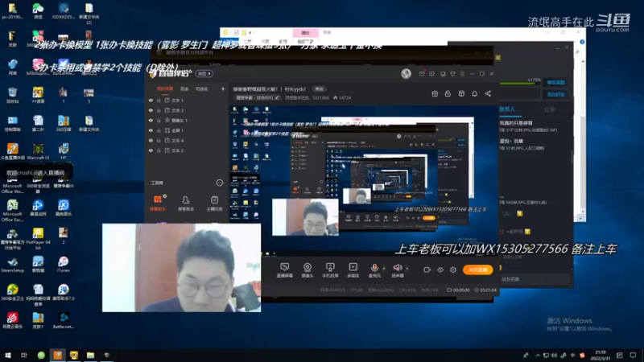Open the highlighted pink ribbon tab in Explorer

(x=305, y=33)
